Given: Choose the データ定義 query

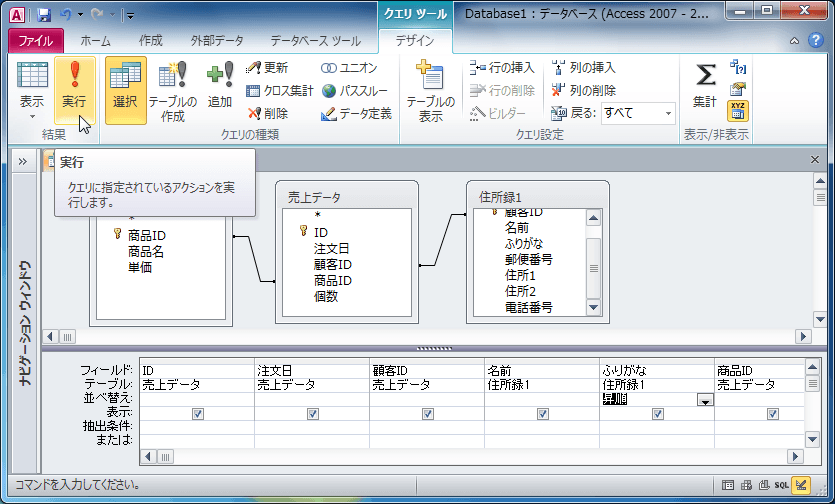Looking at the screenshot, I should 356,113.
